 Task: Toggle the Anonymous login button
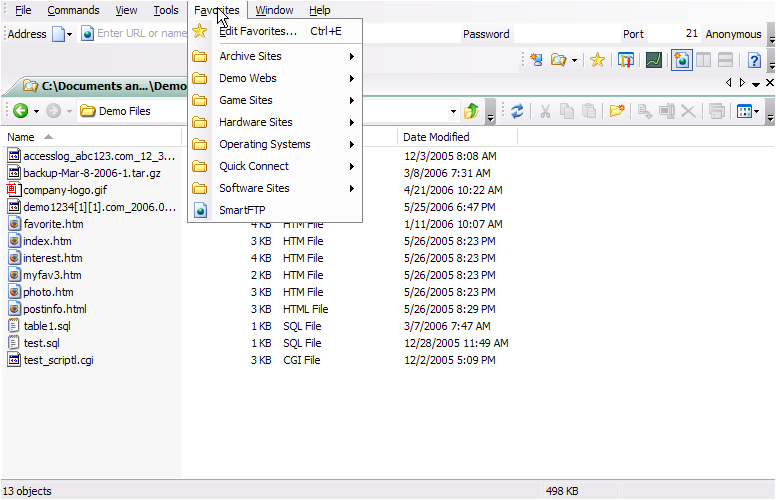tap(733, 34)
